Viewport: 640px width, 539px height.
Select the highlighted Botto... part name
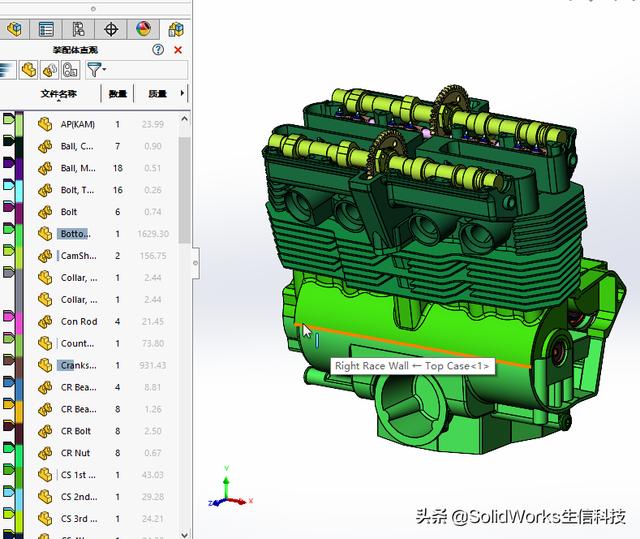click(74, 234)
